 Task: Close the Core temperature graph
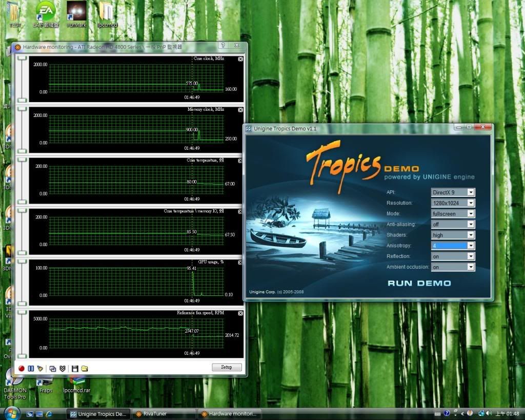click(240, 161)
